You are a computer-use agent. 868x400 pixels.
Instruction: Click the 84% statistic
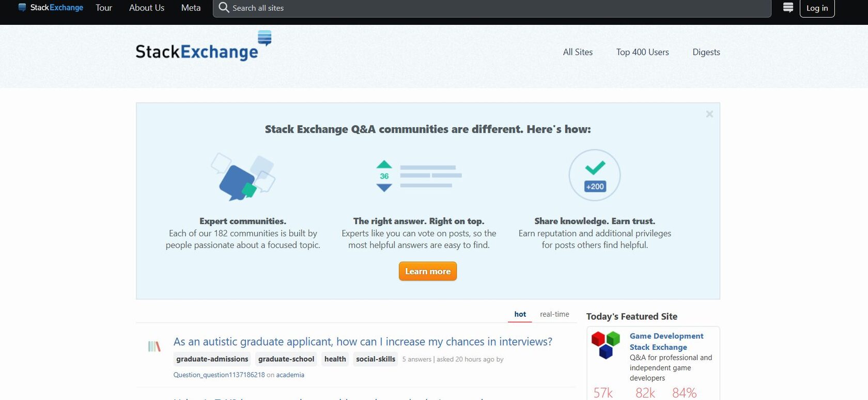(685, 393)
